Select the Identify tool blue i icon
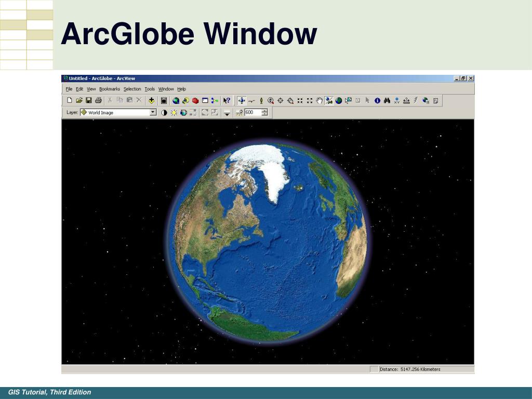 click(x=377, y=100)
